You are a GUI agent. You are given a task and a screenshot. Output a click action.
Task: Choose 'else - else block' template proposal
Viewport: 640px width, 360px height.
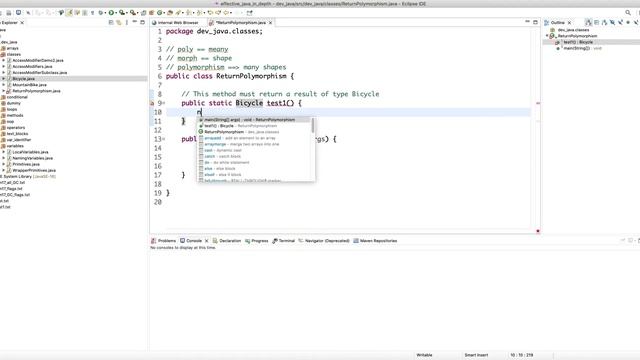pos(254,169)
